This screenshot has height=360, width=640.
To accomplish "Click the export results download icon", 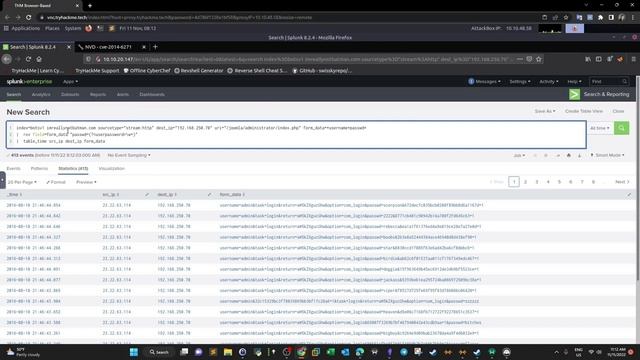I will 579,155.
